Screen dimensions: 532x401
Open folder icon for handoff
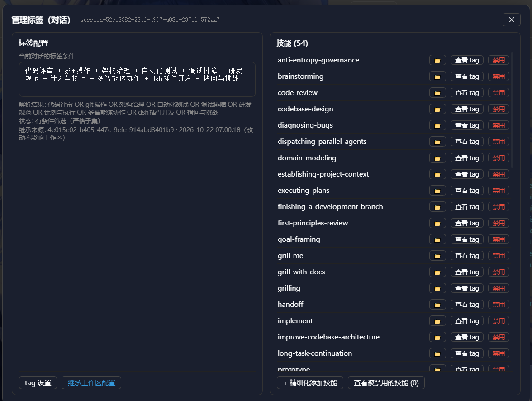coord(437,305)
